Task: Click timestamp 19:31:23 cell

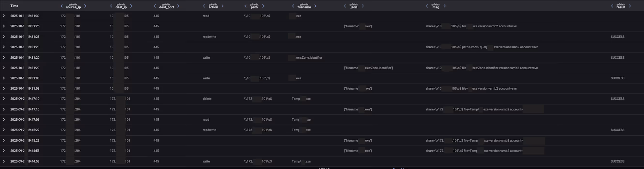Action: tap(25, 47)
